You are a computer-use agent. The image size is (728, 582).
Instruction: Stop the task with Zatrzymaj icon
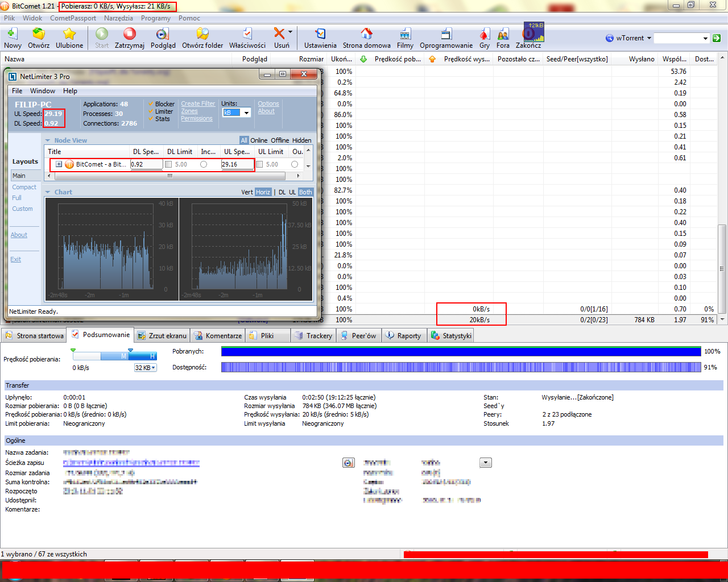130,34
